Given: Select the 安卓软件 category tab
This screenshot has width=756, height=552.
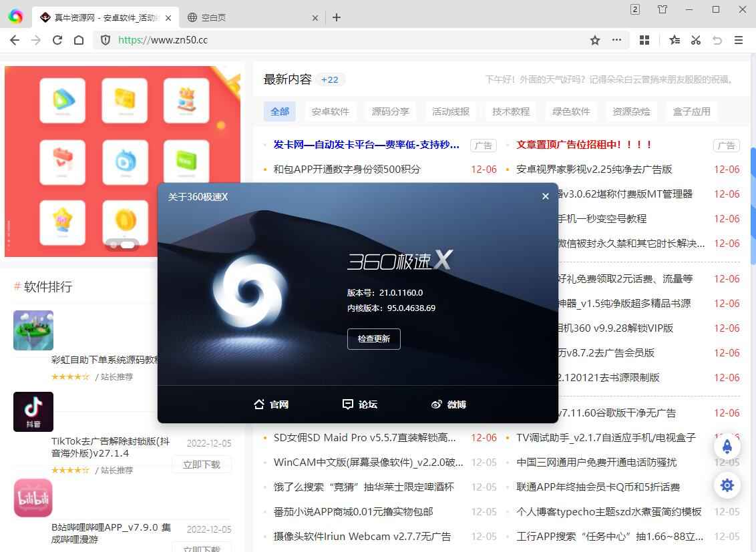Looking at the screenshot, I should (331, 111).
